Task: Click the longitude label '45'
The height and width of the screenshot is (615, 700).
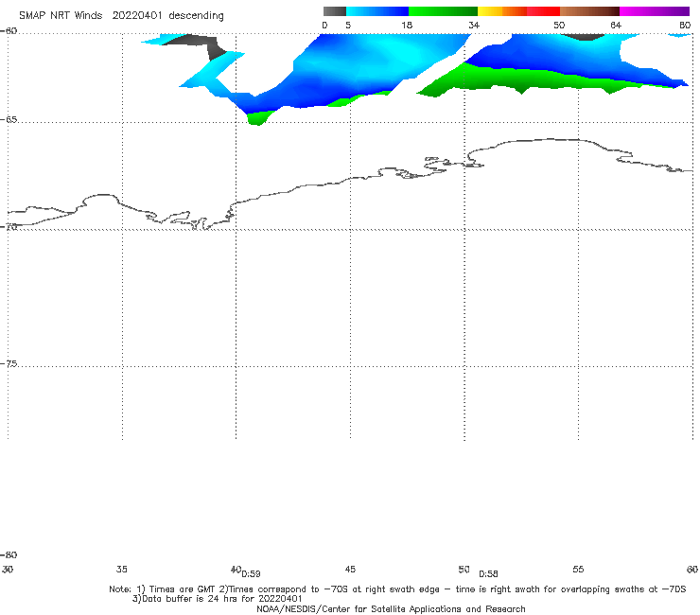Action: point(350,570)
